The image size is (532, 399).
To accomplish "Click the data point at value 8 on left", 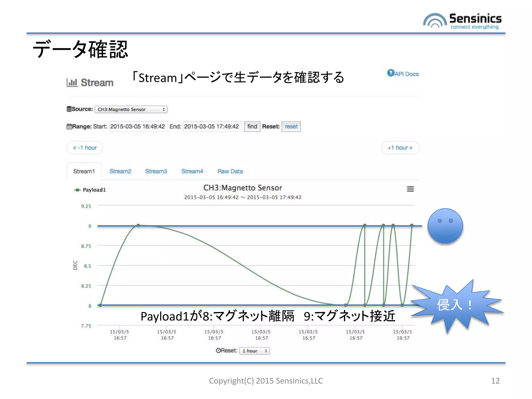I will pos(101,305).
